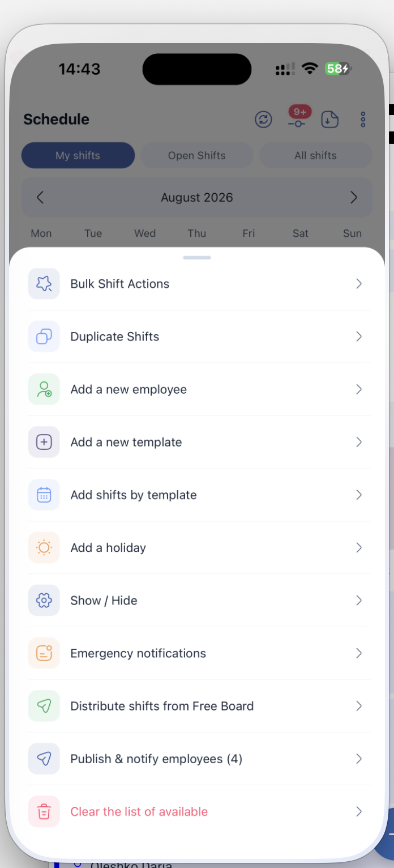Image resolution: width=394 pixels, height=868 pixels.
Task: Tap the red trash can icon
Action: tap(44, 811)
